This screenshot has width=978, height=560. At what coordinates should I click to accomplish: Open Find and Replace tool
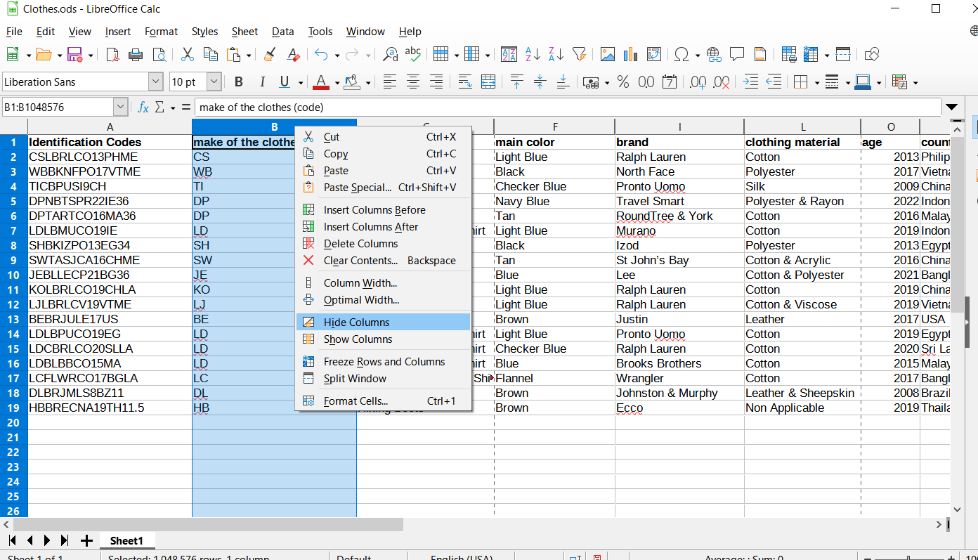tap(390, 54)
